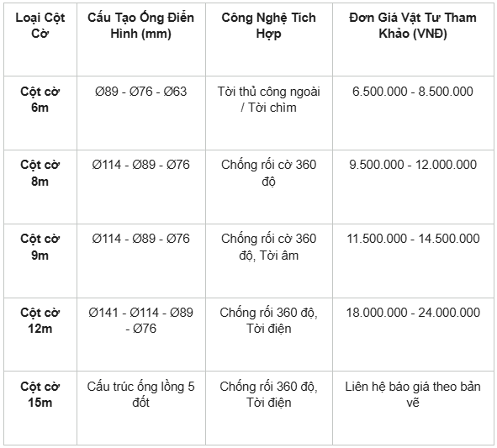Select the 'Đơn Giá Vật Tư Tham Khảo' header
The width and height of the screenshot is (497, 448).
pyautogui.click(x=413, y=25)
